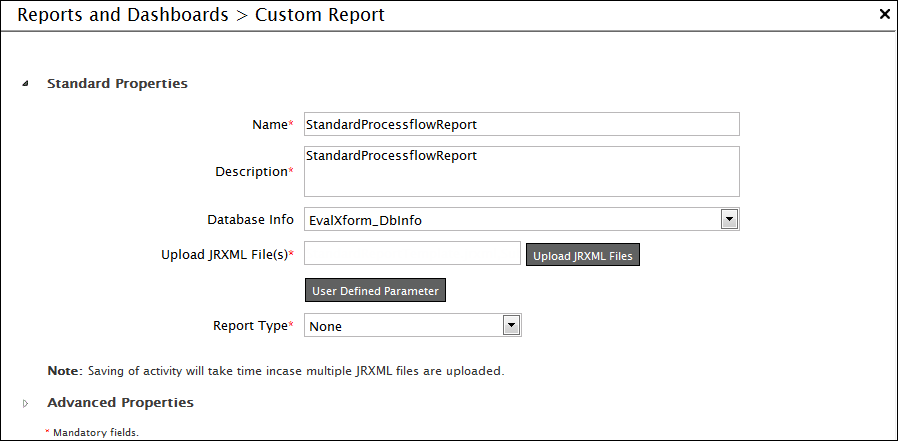This screenshot has height=441, width=898.
Task: Click the Database Info dropdown arrow
Action: pyautogui.click(x=729, y=219)
